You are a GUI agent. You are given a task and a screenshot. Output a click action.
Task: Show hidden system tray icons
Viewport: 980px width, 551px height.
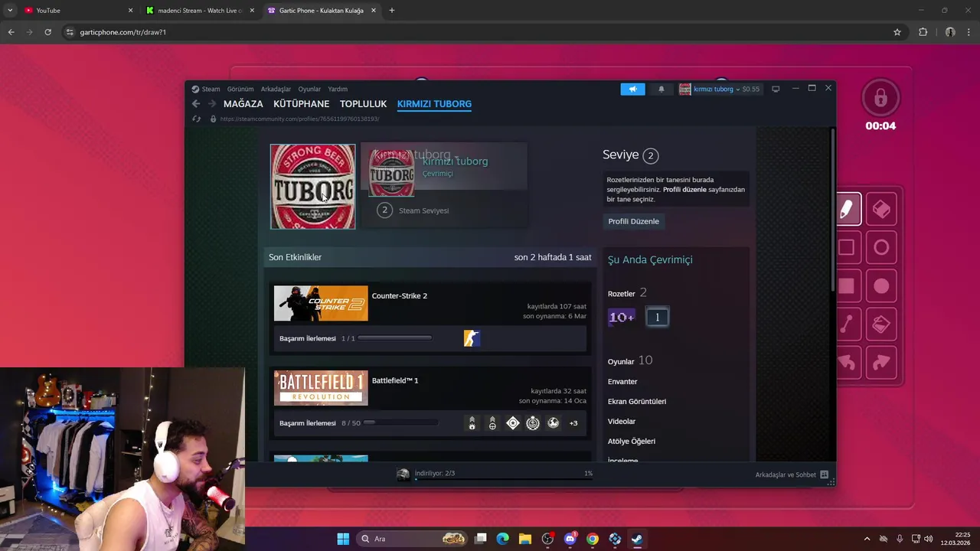(x=867, y=539)
